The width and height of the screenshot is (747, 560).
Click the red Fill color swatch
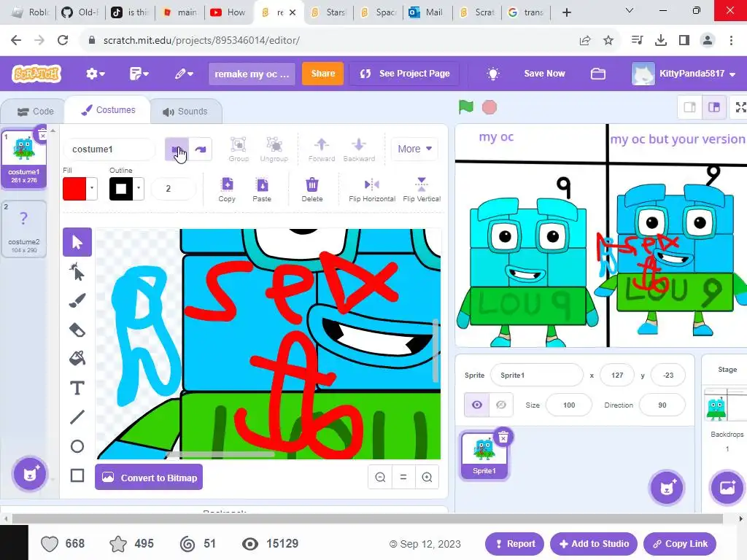click(75, 189)
